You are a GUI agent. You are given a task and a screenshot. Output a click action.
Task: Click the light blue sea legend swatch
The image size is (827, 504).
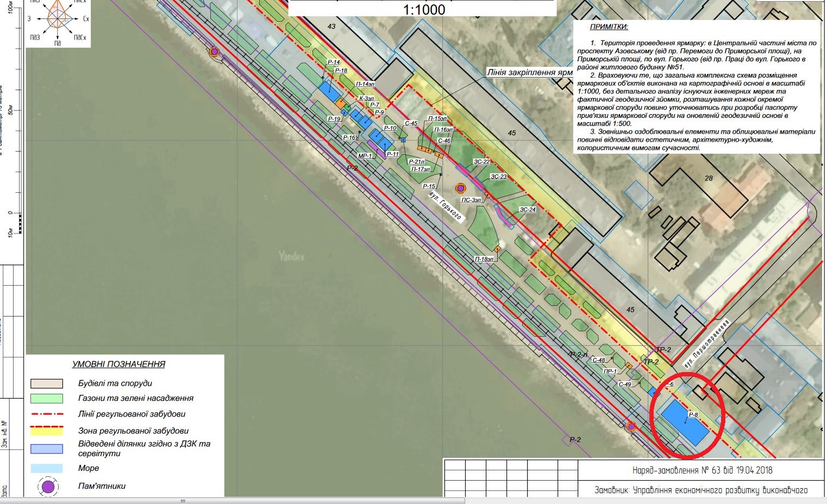coord(47,468)
